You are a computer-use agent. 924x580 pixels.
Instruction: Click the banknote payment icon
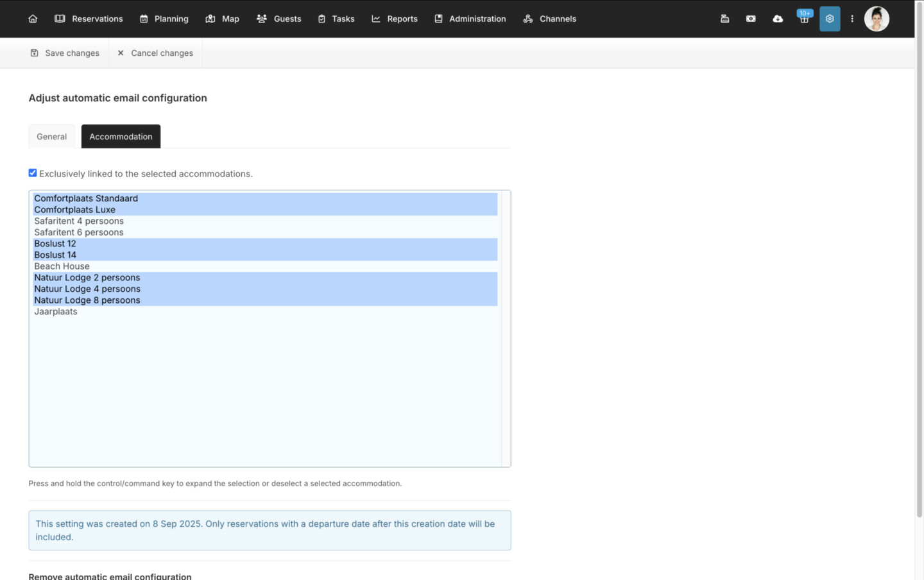pyautogui.click(x=751, y=19)
